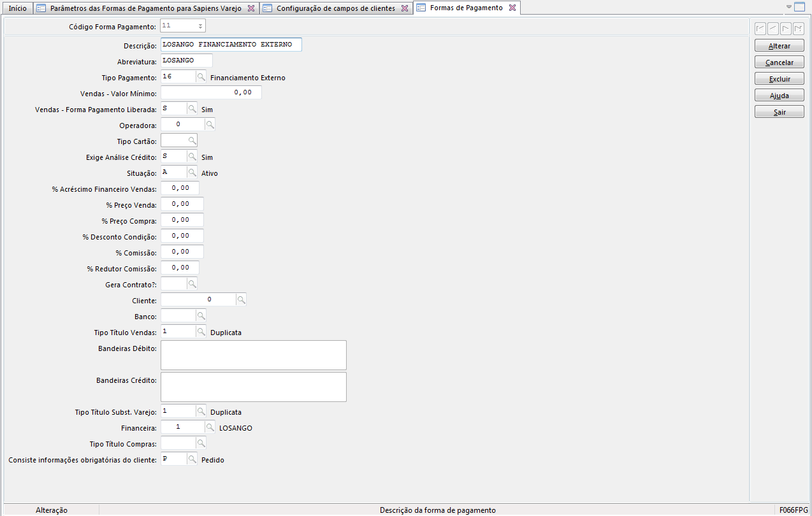Click 'LOSANGO' text beside Financeira
Screen dimensions: 812x516
(x=235, y=428)
